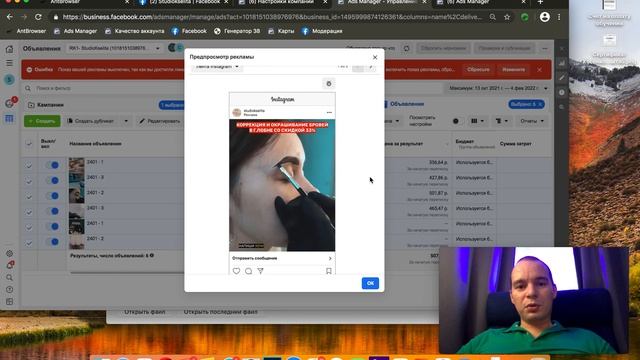Open the AntBrowser bookmark
Image resolution: width=640 pixels, height=360 pixels.
click(x=27, y=31)
